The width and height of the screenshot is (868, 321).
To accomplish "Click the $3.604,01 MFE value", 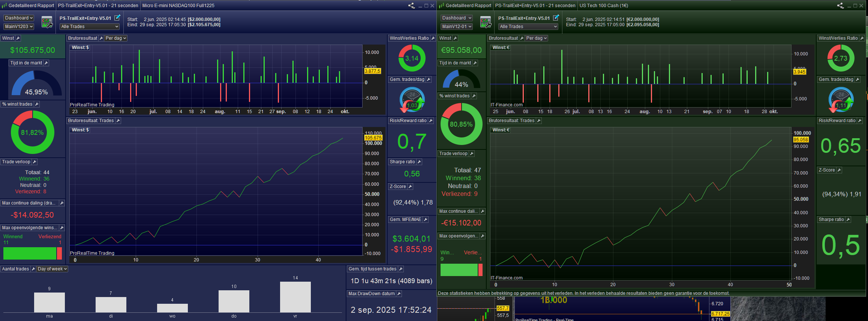I will 411,239.
